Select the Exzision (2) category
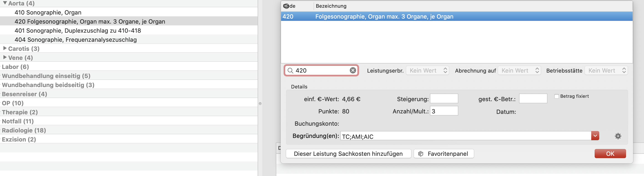The width and height of the screenshot is (644, 176). click(x=19, y=139)
